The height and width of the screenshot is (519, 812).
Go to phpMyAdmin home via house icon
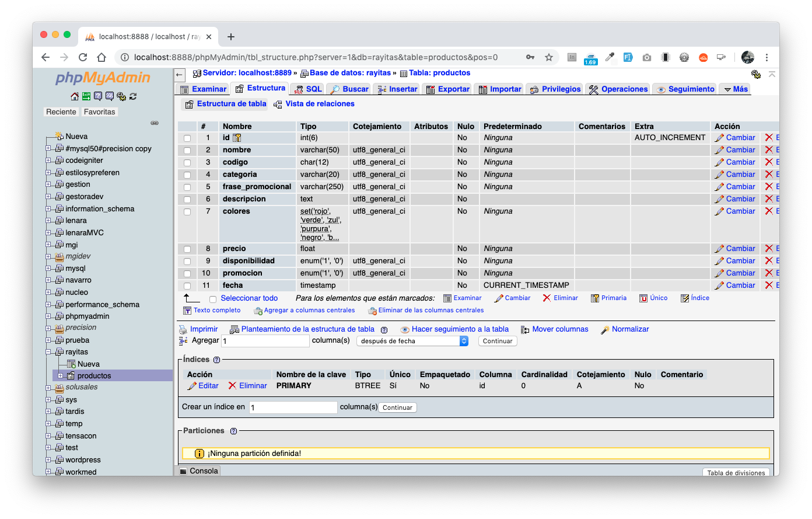point(74,96)
